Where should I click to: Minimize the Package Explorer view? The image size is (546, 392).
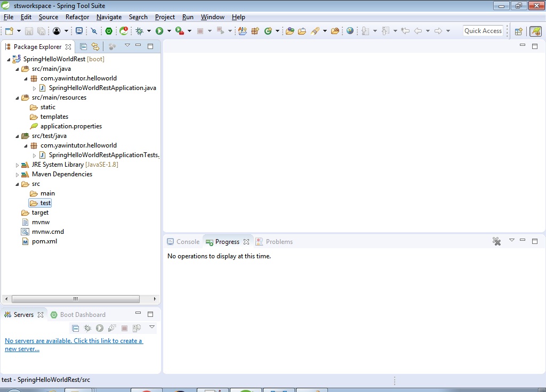[x=138, y=46]
